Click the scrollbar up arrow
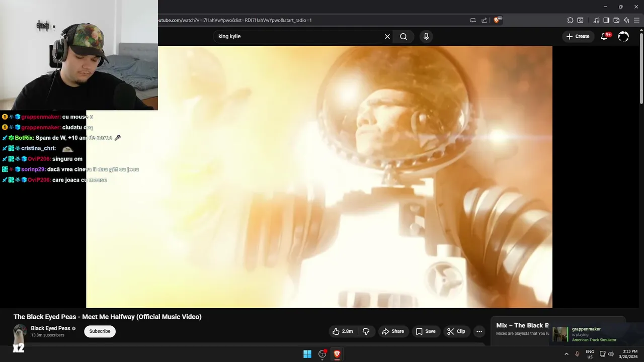The height and width of the screenshot is (362, 644). click(x=641, y=30)
